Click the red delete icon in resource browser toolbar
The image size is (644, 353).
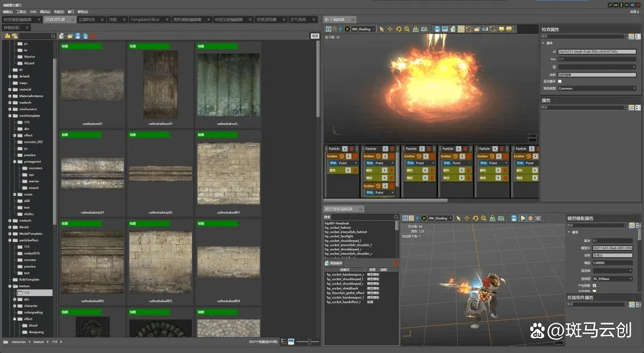(93, 36)
